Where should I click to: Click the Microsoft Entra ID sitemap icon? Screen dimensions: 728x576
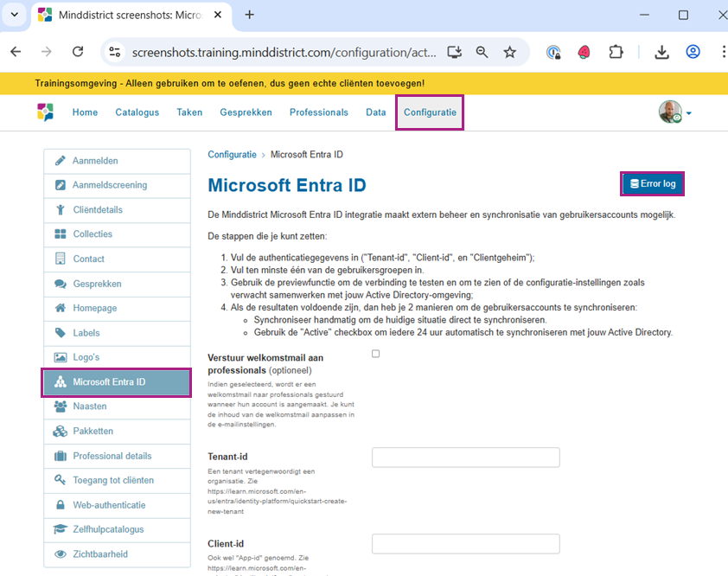pyautogui.click(x=61, y=381)
